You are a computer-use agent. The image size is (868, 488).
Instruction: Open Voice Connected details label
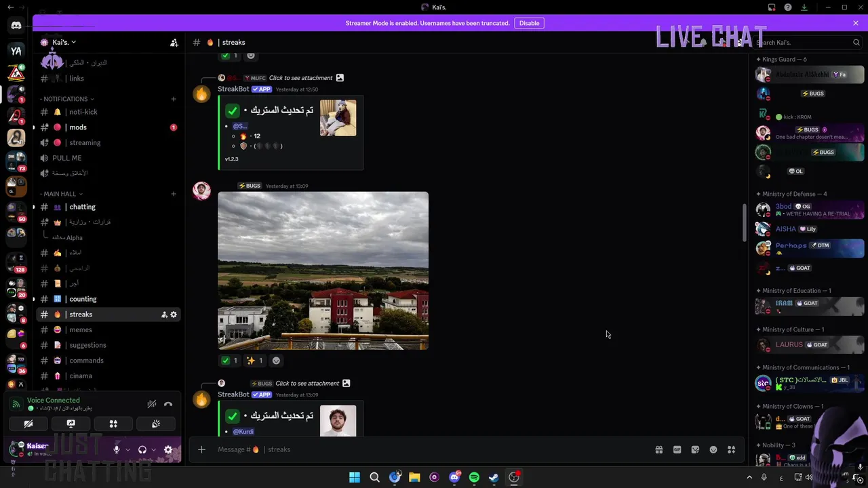53,401
